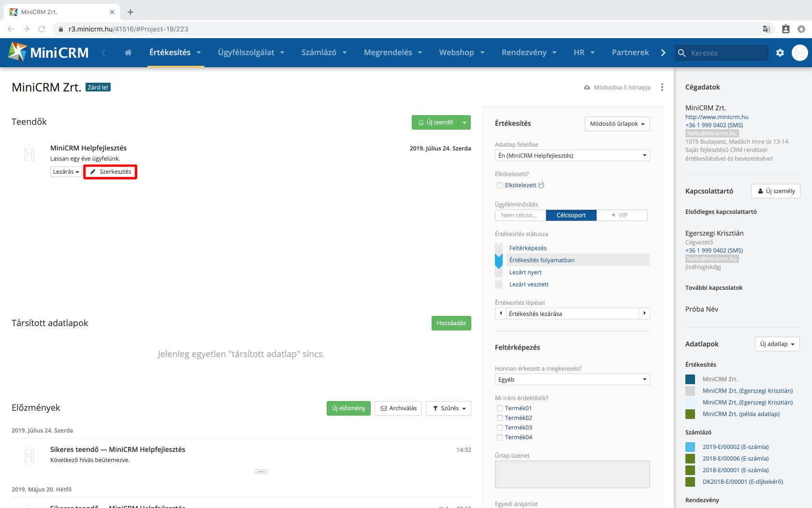Click the Űrlap üzenet text area
Screen dimensions: 812x508
tap(572, 474)
